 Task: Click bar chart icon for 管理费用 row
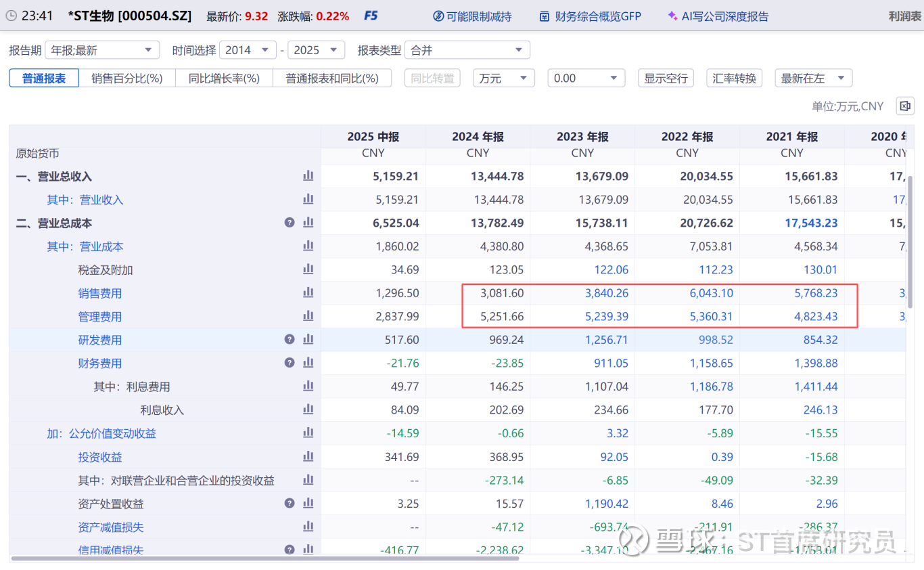click(x=308, y=316)
